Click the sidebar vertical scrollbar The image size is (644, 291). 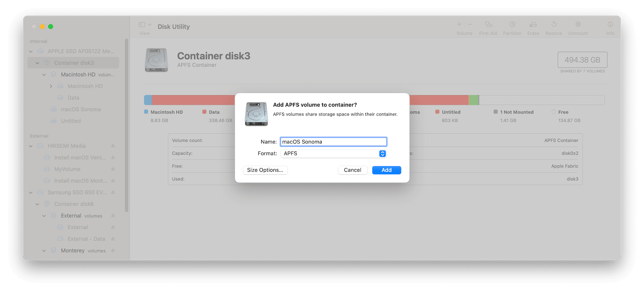click(x=126, y=125)
